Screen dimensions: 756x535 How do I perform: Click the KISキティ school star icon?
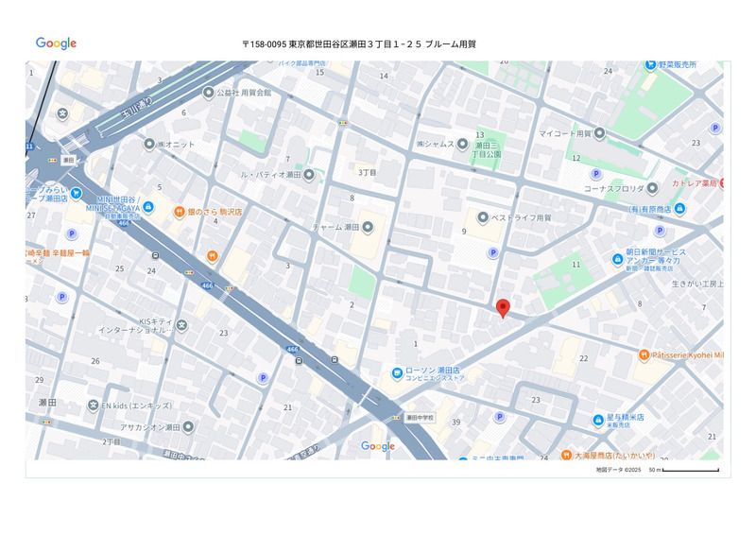pos(181,325)
